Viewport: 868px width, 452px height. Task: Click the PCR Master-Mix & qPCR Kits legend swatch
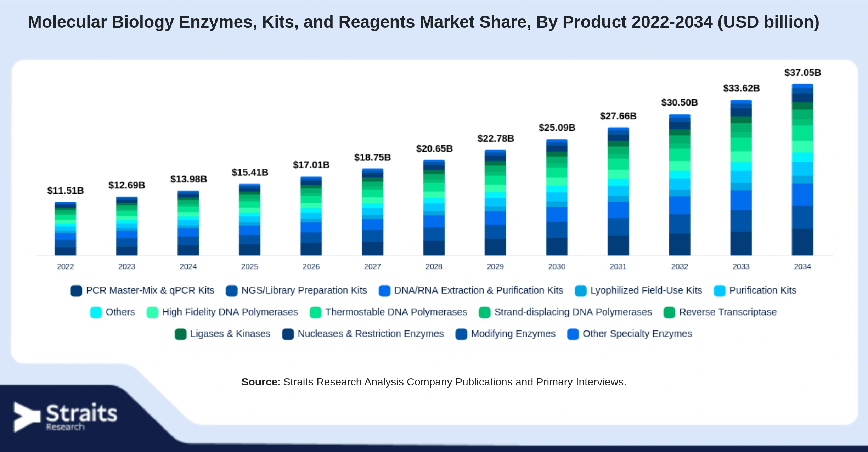click(x=76, y=291)
